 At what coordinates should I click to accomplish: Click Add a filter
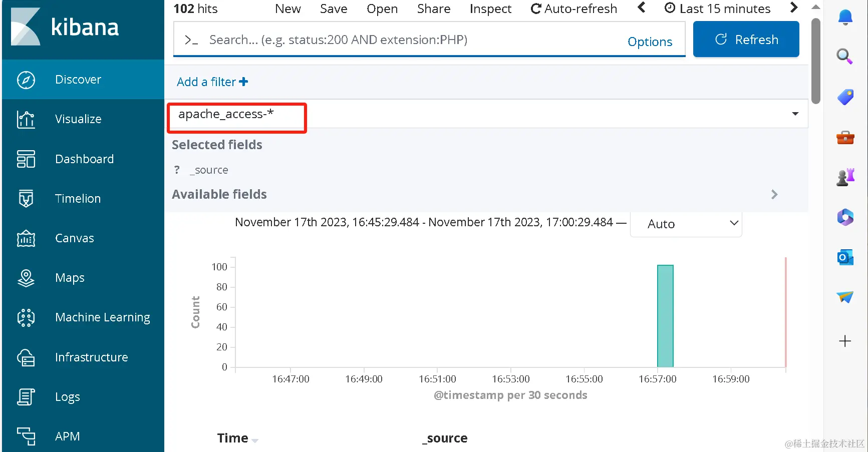(x=212, y=82)
